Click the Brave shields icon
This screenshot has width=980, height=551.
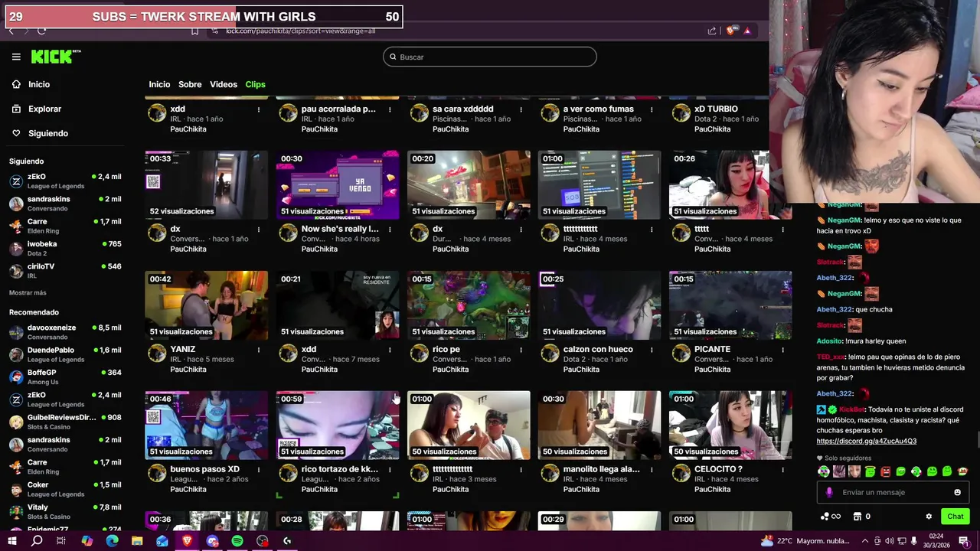pos(730,31)
